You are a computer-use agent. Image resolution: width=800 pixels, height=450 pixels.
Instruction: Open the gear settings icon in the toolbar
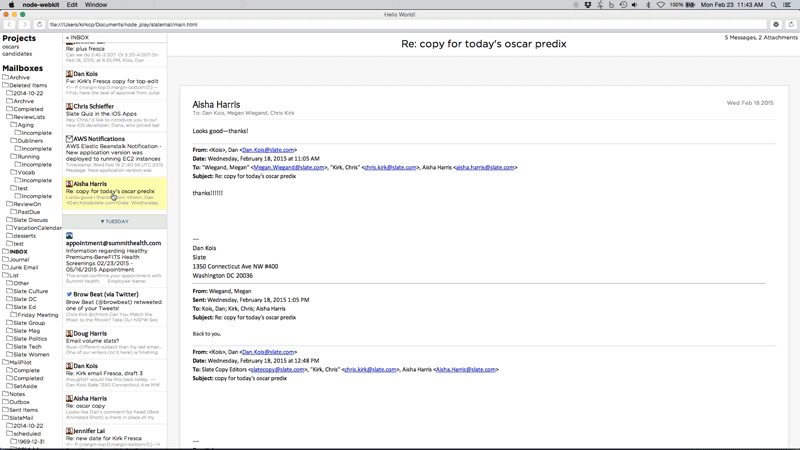[776, 24]
